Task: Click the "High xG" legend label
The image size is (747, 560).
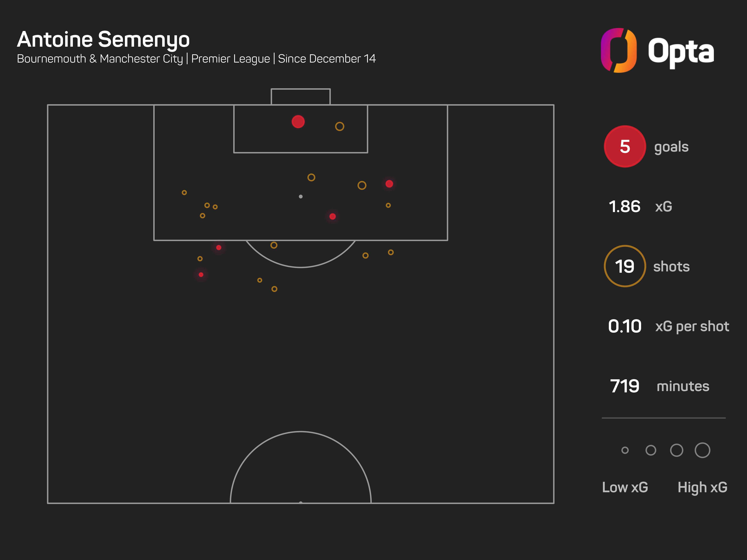Action: point(702,487)
